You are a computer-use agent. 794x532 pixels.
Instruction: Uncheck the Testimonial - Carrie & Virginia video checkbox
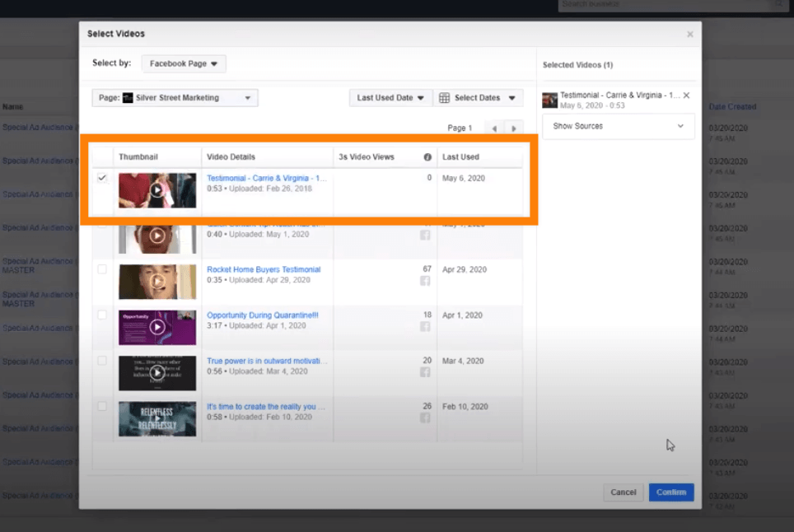(102, 178)
